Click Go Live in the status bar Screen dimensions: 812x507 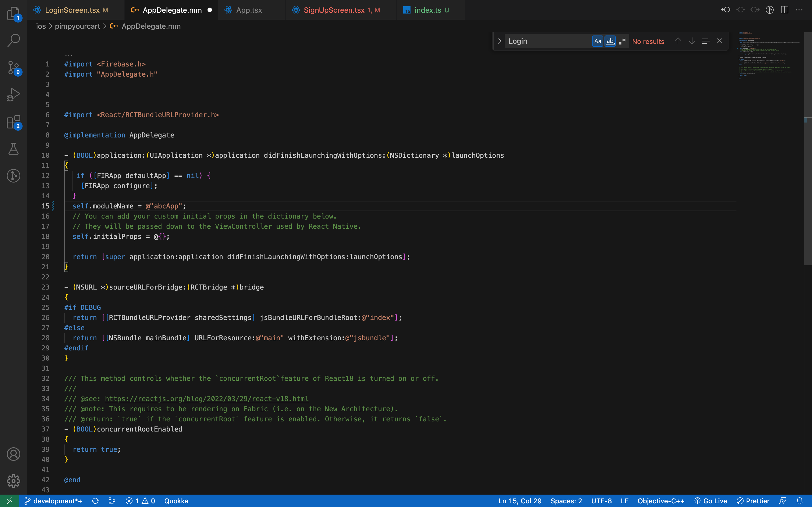711,501
